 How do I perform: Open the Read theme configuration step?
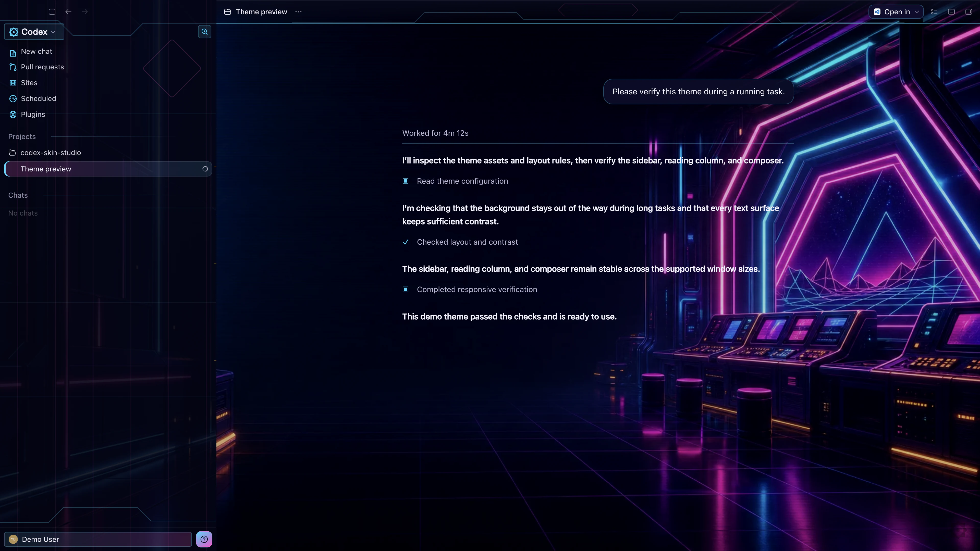click(462, 181)
